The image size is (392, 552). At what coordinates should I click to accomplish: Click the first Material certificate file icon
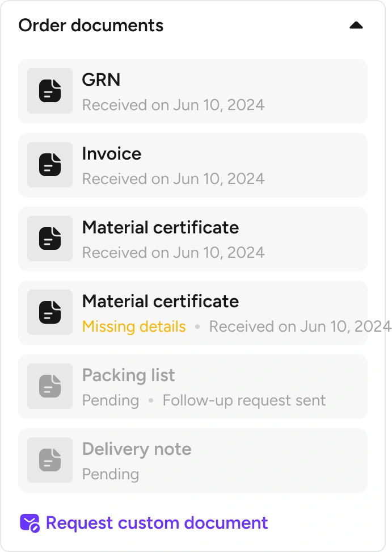(50, 239)
